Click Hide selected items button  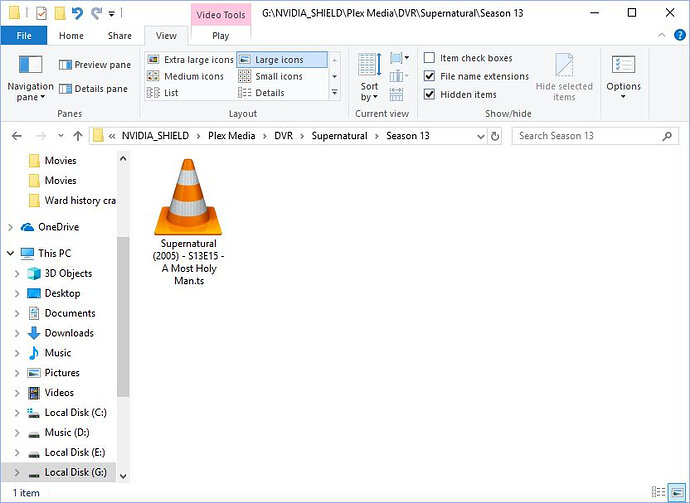click(x=564, y=77)
